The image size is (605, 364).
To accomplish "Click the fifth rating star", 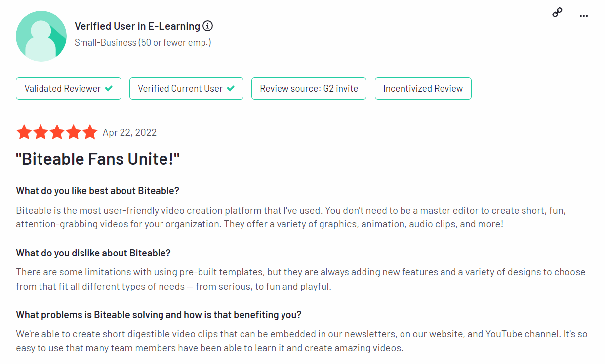I will (90, 132).
